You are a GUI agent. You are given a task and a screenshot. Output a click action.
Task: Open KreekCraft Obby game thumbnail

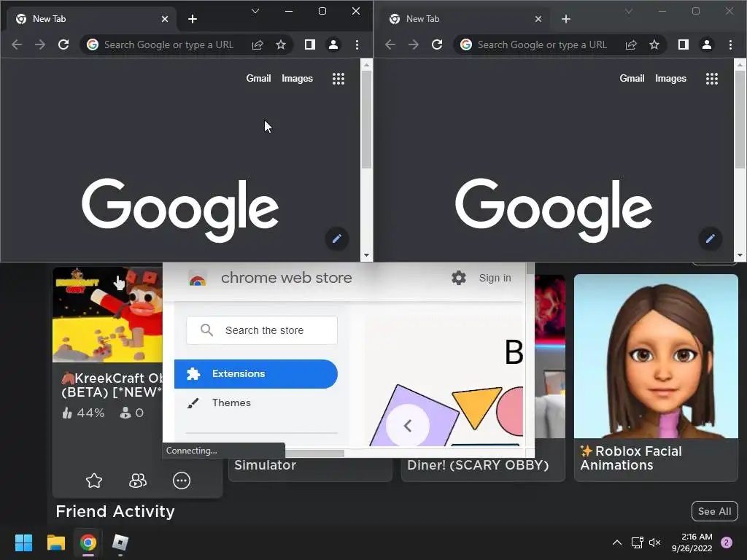pyautogui.click(x=108, y=315)
